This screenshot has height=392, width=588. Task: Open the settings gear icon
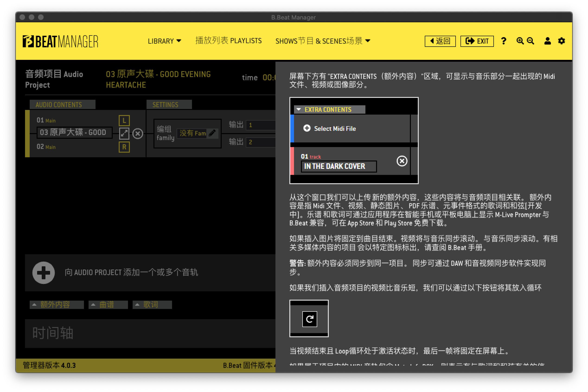(561, 41)
